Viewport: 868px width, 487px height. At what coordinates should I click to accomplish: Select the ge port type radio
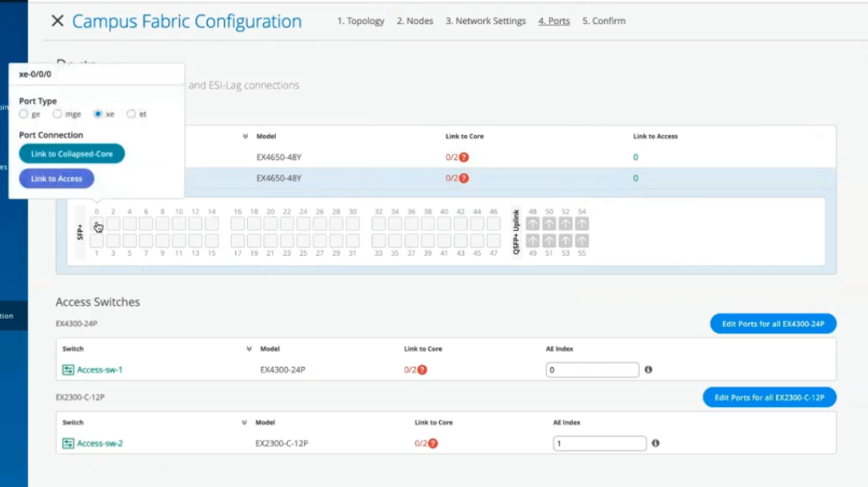[24, 114]
